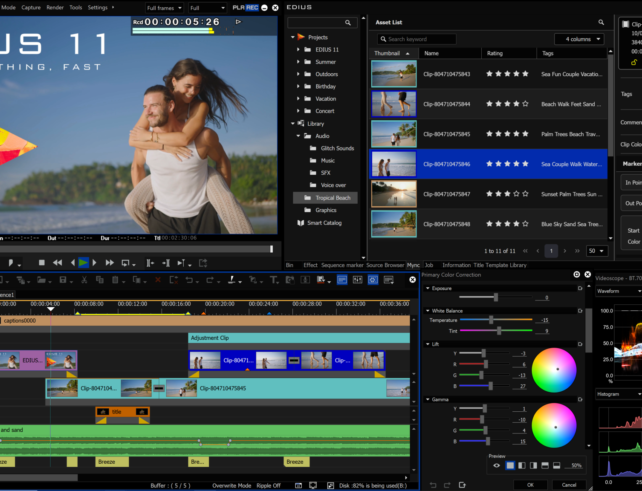The image size is (642, 491).
Task: Set the In point icon
Action: click(x=150, y=263)
